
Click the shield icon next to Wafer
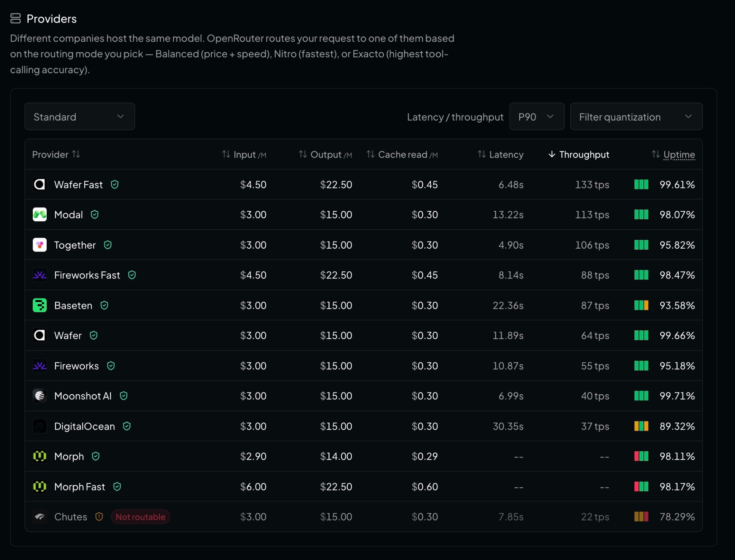tap(93, 335)
